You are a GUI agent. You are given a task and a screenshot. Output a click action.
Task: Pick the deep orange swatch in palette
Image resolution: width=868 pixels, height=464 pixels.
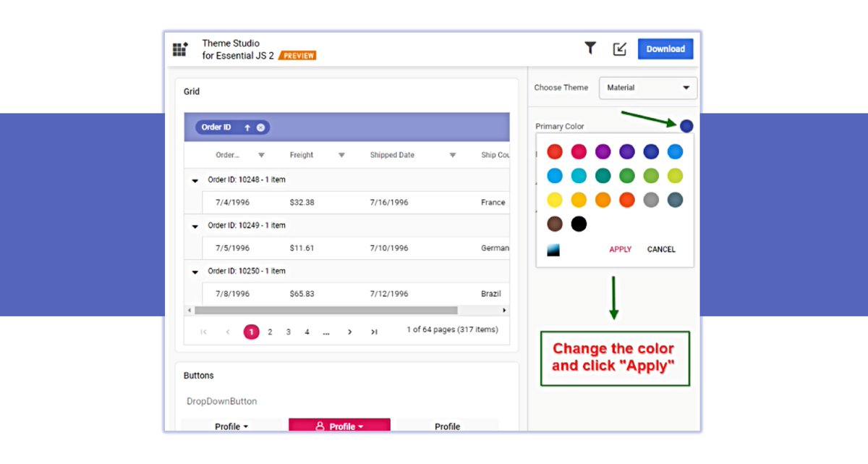click(627, 200)
